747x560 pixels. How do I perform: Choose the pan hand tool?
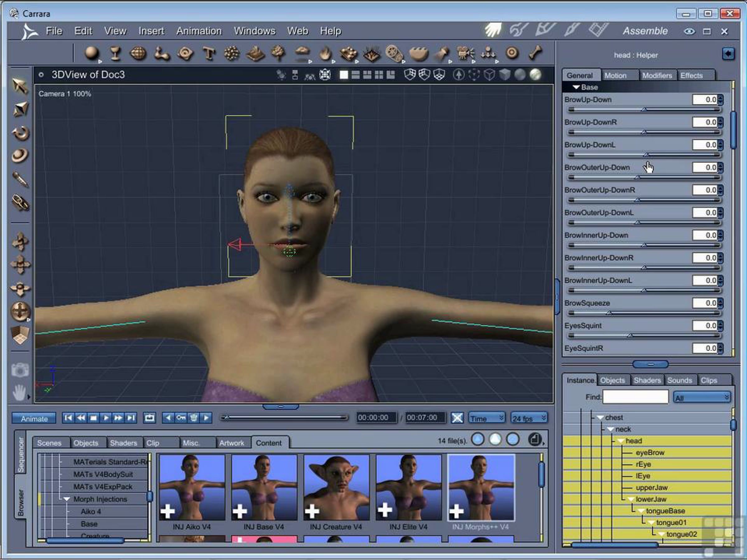click(19, 393)
